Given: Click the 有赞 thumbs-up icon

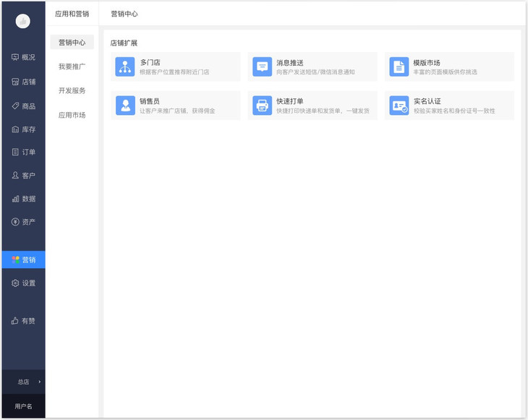Looking at the screenshot, I should (14, 320).
